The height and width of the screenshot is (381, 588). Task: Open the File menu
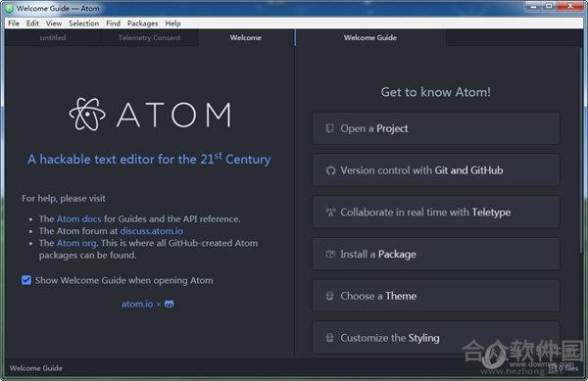tap(14, 24)
